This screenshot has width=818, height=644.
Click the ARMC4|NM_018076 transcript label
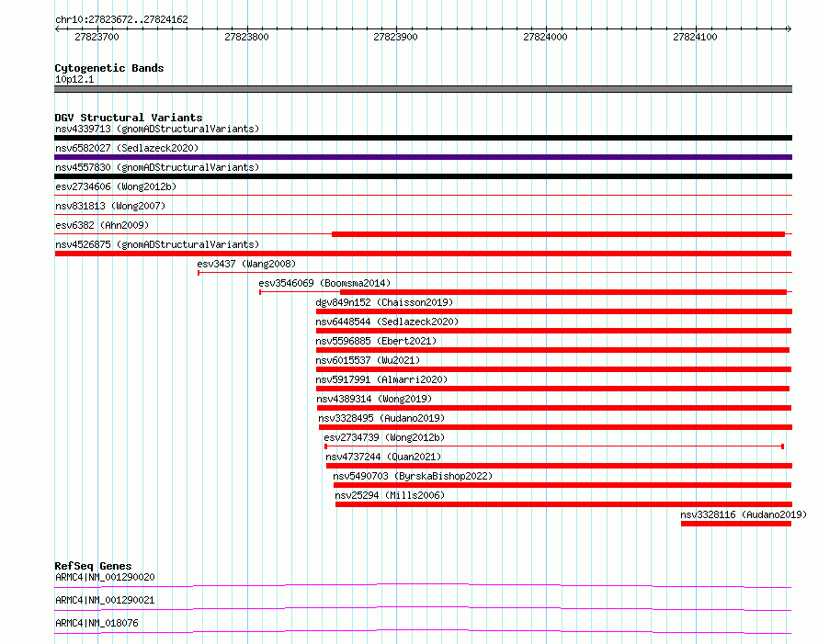97,623
